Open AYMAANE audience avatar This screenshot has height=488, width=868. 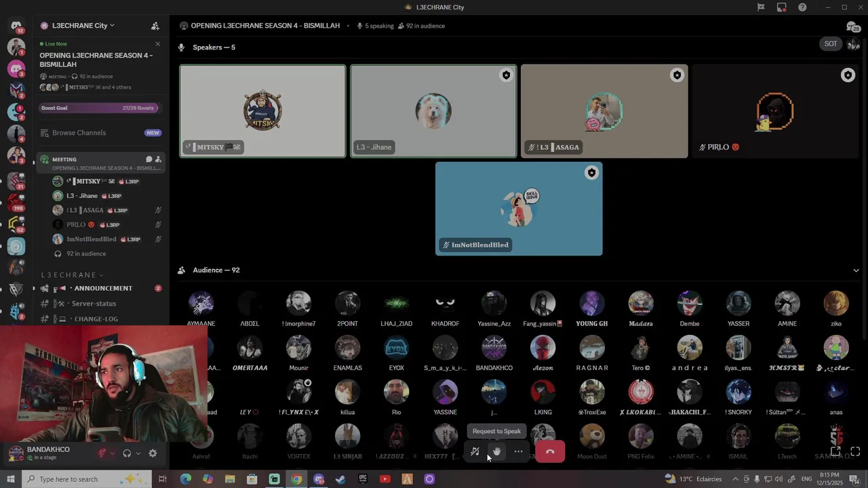coord(201,304)
